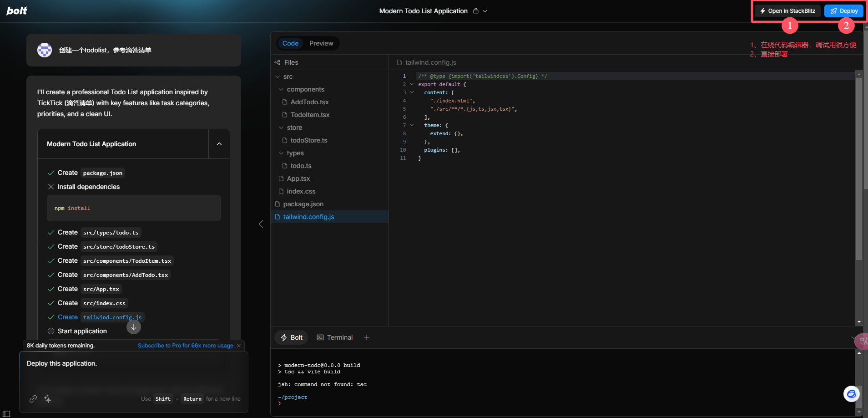
Task: Switch to the Terminal tab
Action: coord(335,337)
